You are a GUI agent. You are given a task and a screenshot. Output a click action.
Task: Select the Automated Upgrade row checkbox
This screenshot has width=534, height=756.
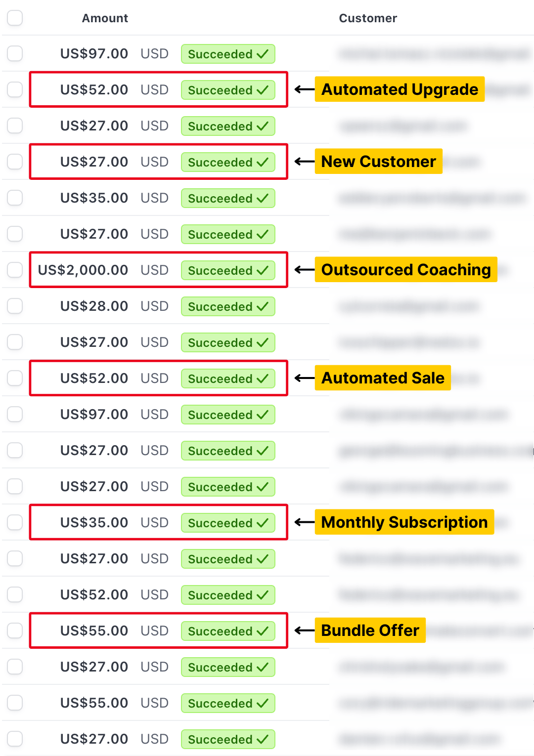[15, 89]
